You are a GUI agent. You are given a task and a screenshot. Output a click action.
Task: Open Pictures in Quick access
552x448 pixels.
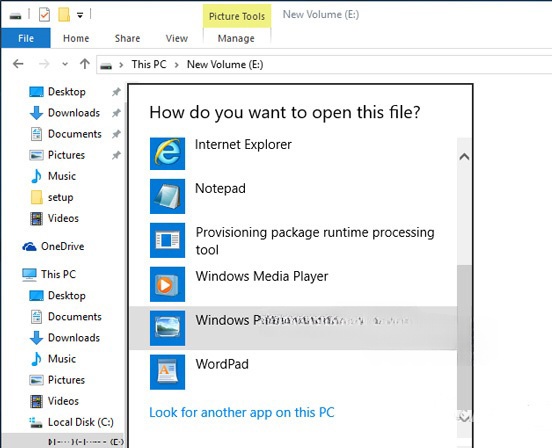(x=57, y=155)
